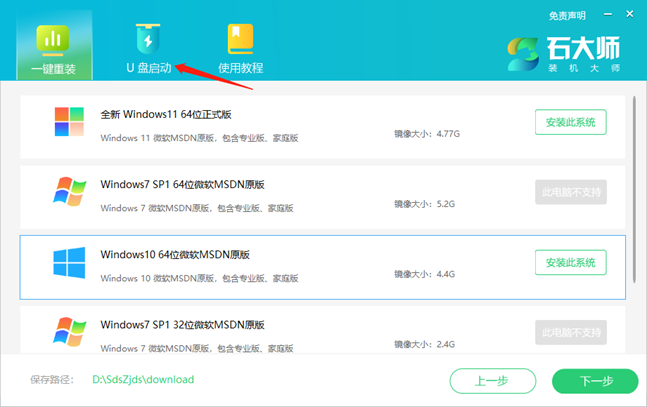The width and height of the screenshot is (647, 407).
Task: Click the 石大师 logo
Action: (564, 54)
